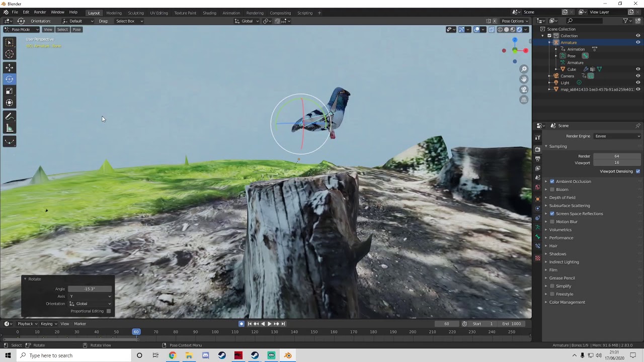This screenshot has width=644, height=362.
Task: Open Google Chrome from taskbar
Action: (x=172, y=355)
